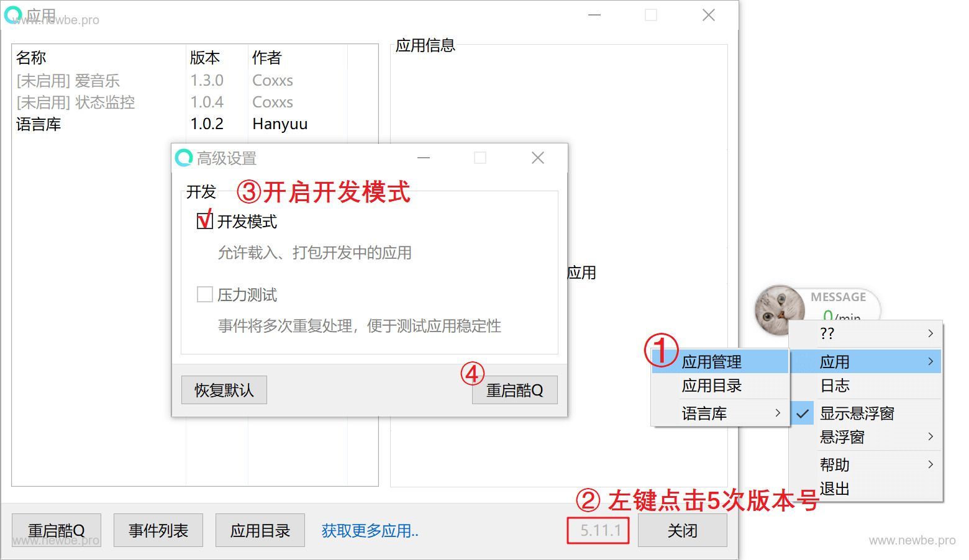This screenshot has height=560, width=969.
Task: Select 应用管理 from the context menu
Action: (712, 361)
